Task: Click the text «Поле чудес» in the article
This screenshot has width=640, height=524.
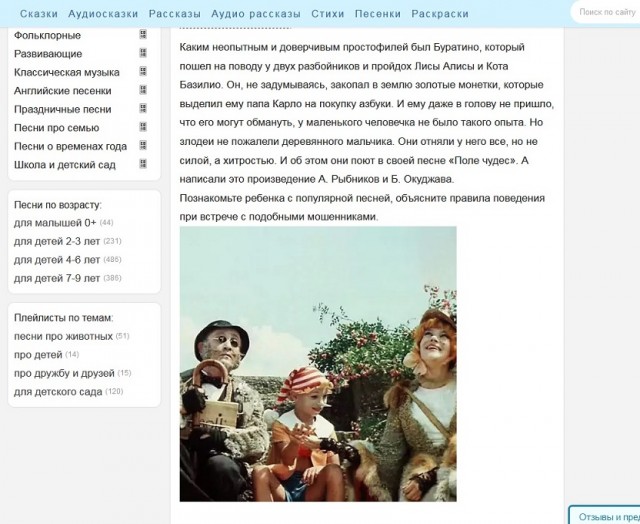Action: [482, 160]
